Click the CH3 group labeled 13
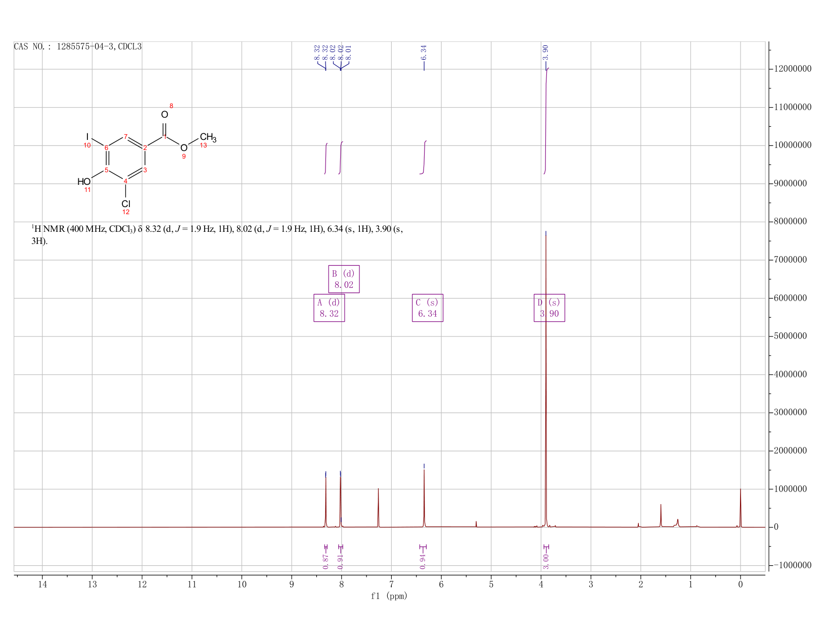Viewport: 834px width, 644px height. pyautogui.click(x=208, y=137)
